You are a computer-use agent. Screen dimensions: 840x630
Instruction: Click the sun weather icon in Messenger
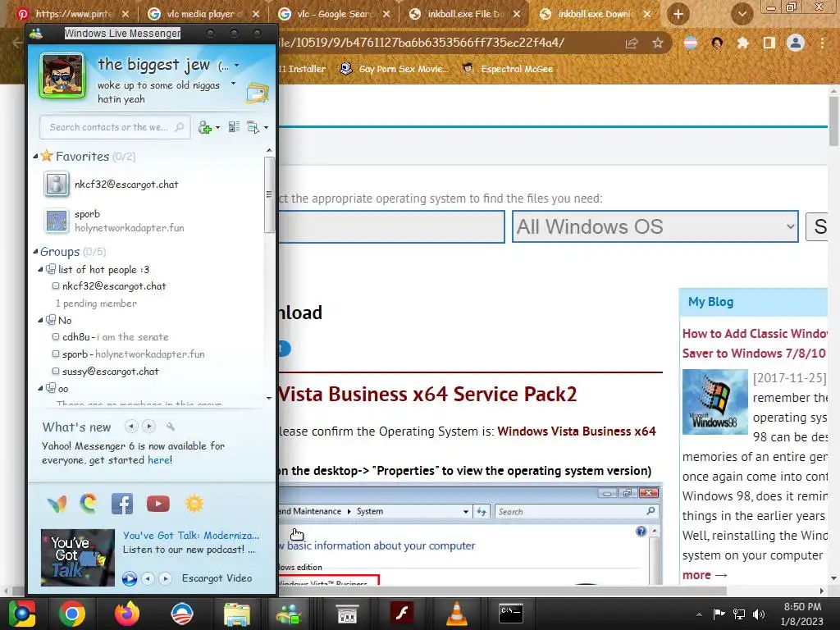point(194,504)
